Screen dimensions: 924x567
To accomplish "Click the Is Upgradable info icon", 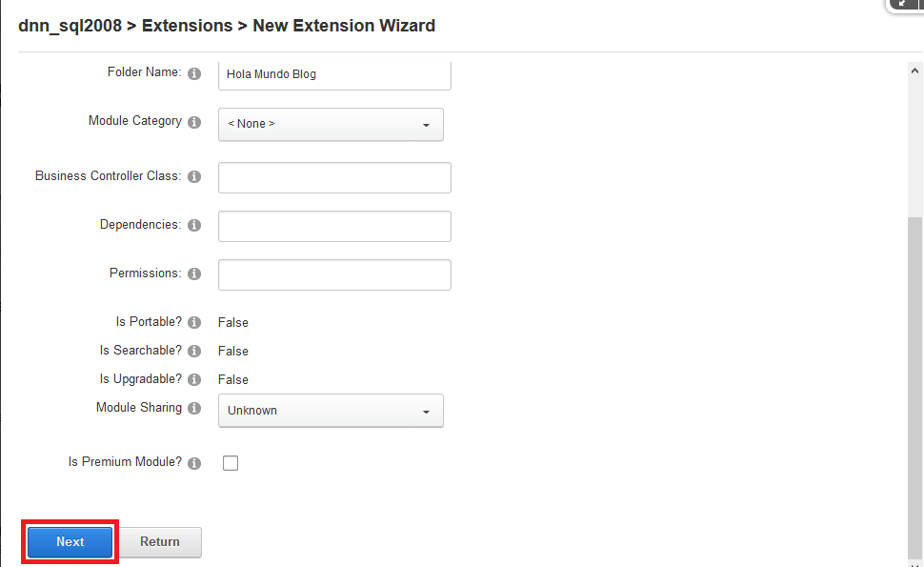I will [x=194, y=379].
